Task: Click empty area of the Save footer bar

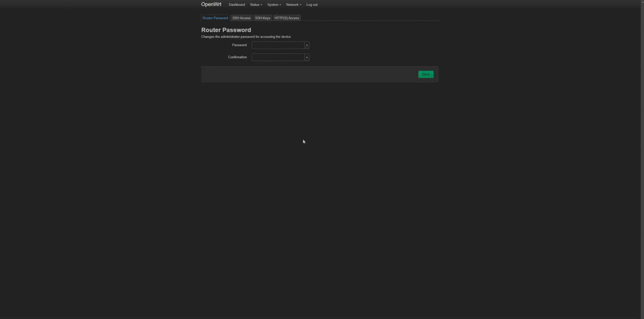Action: [x=306, y=75]
